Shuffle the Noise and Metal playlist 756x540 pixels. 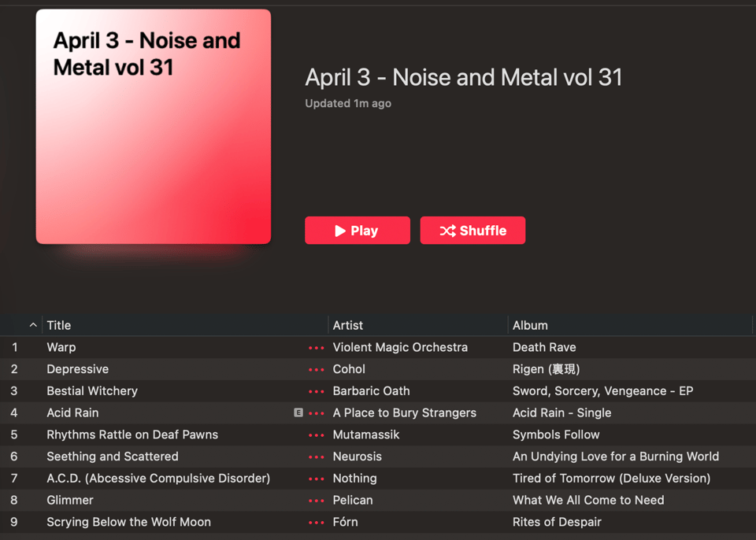point(472,231)
